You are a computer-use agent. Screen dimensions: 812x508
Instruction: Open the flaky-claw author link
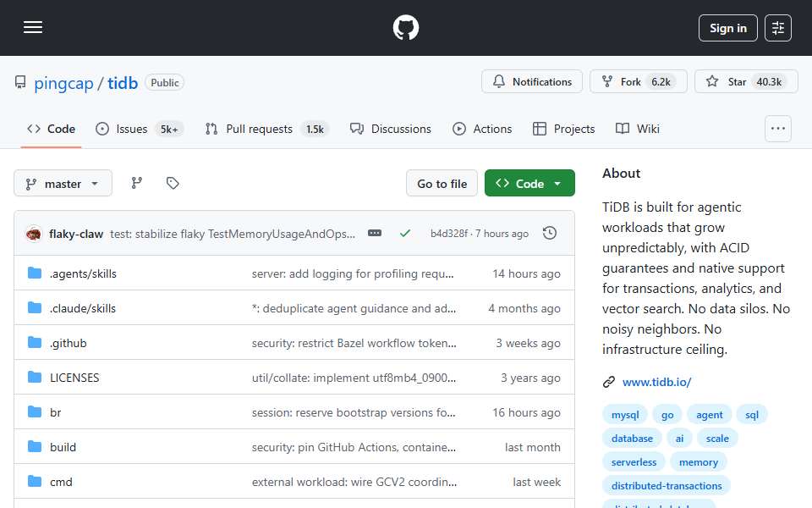[76, 234]
